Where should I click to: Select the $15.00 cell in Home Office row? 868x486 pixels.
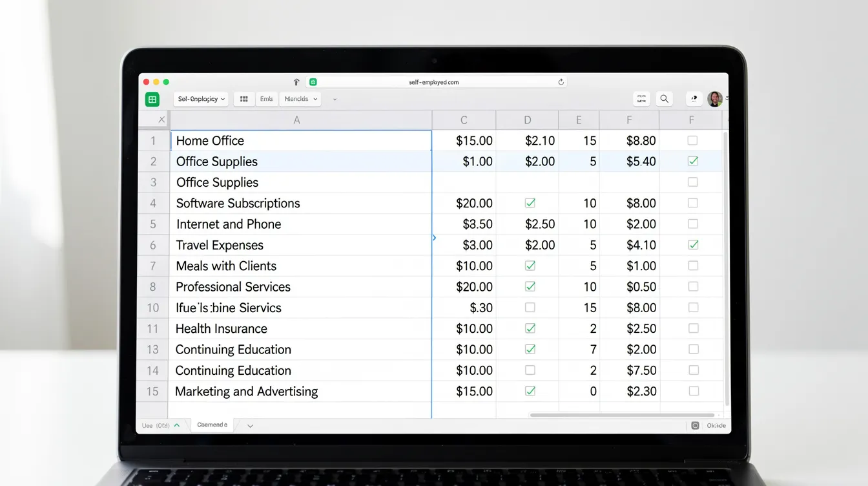(464, 140)
